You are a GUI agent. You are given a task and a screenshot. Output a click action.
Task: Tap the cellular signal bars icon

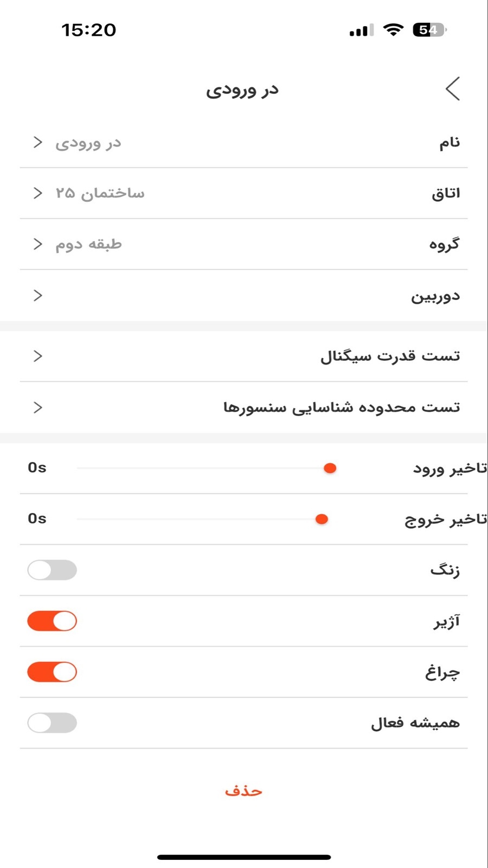(362, 31)
